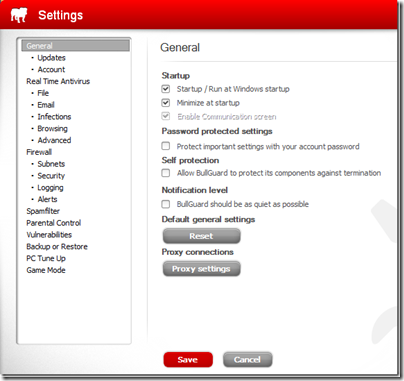The image size is (404, 381).
Task: Open Backup or Restore settings
Action: [x=57, y=247]
